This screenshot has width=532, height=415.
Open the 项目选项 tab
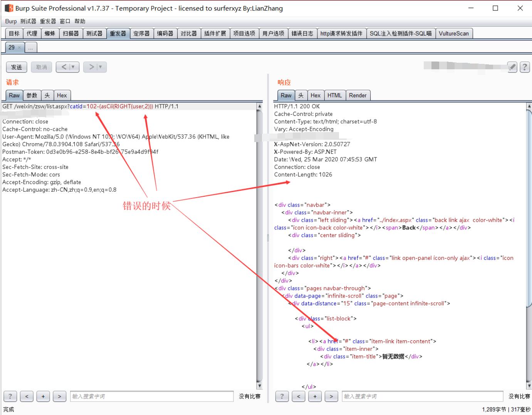(244, 33)
